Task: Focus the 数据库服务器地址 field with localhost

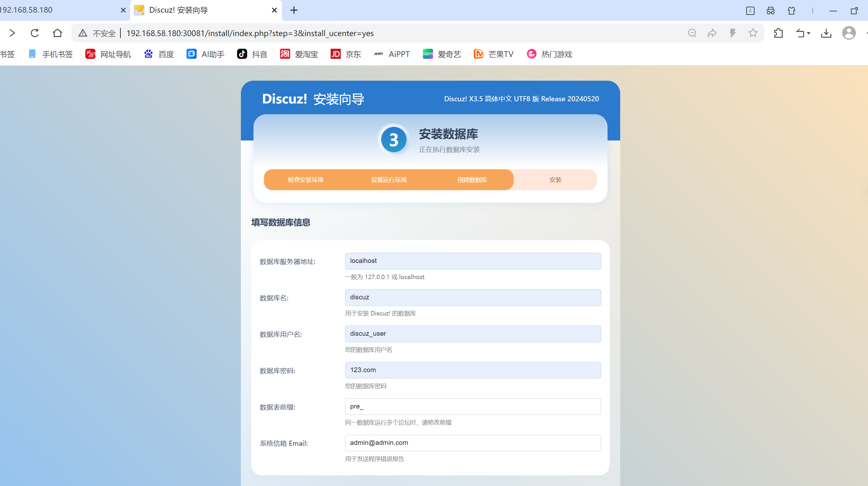Action: [473, 261]
